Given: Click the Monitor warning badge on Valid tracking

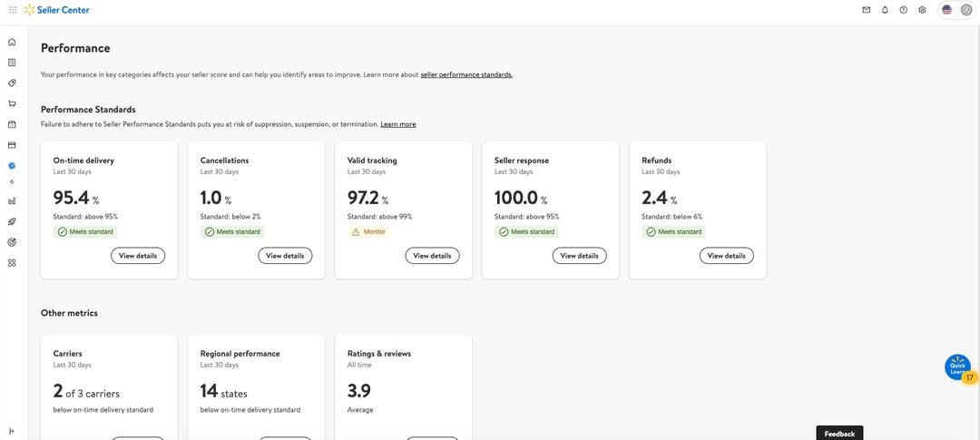Looking at the screenshot, I should point(368,232).
